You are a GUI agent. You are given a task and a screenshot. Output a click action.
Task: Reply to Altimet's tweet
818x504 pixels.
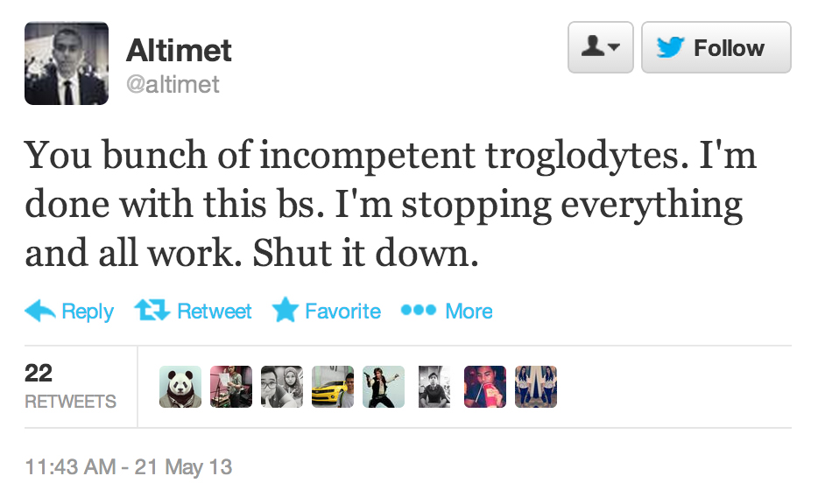click(x=70, y=311)
